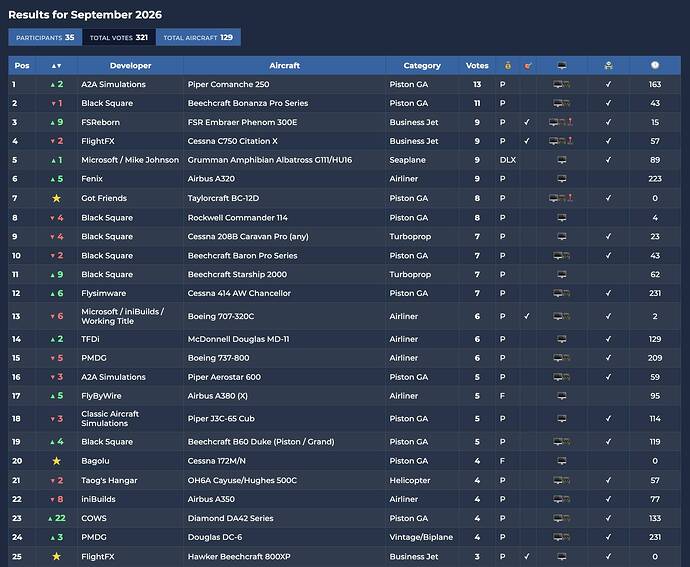Click platform icons in Boeing 737-800 row
Image resolution: width=690 pixels, height=567 pixels.
(x=562, y=358)
